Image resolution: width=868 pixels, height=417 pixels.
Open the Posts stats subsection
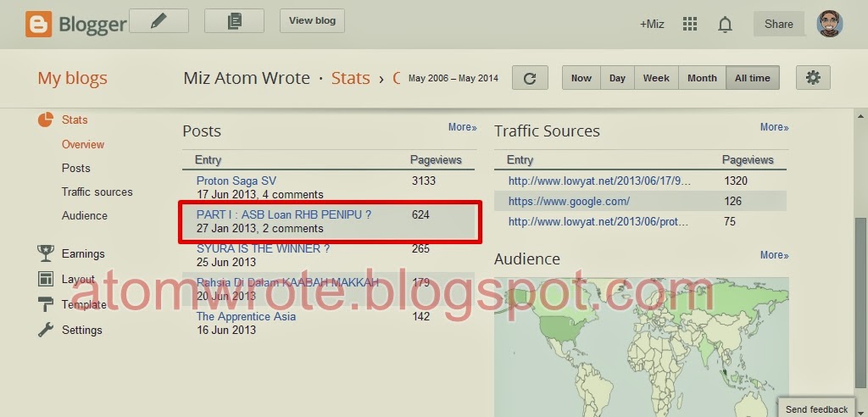coord(75,169)
